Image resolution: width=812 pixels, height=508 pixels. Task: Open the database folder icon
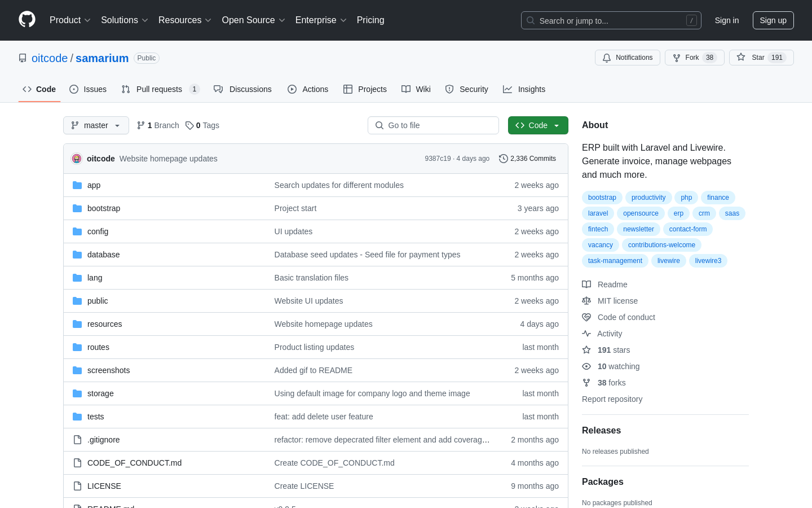(x=77, y=255)
